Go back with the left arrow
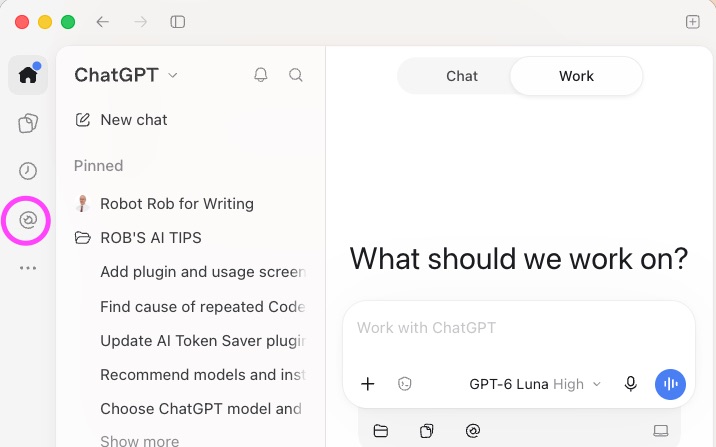This screenshot has width=716, height=447. coord(103,22)
